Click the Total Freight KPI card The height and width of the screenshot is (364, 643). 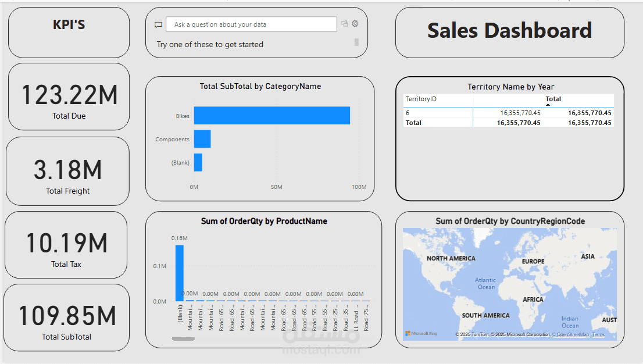(67, 171)
